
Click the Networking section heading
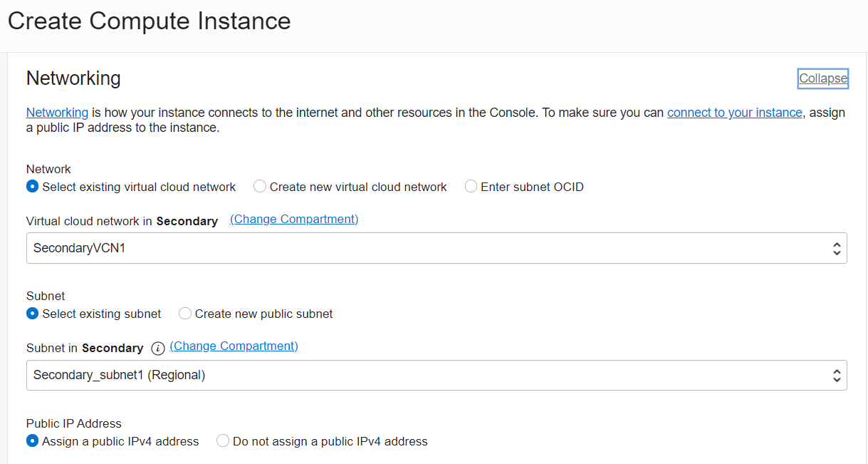point(73,78)
